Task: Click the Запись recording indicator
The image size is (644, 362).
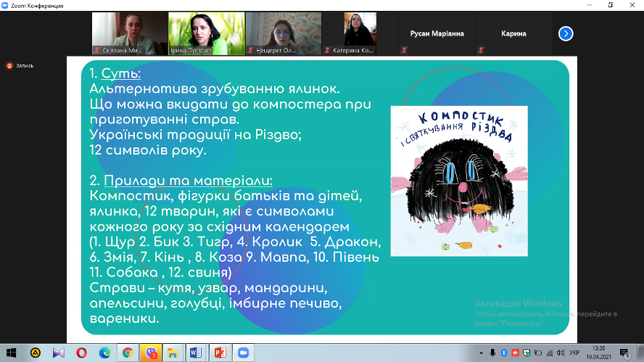Action: point(20,65)
